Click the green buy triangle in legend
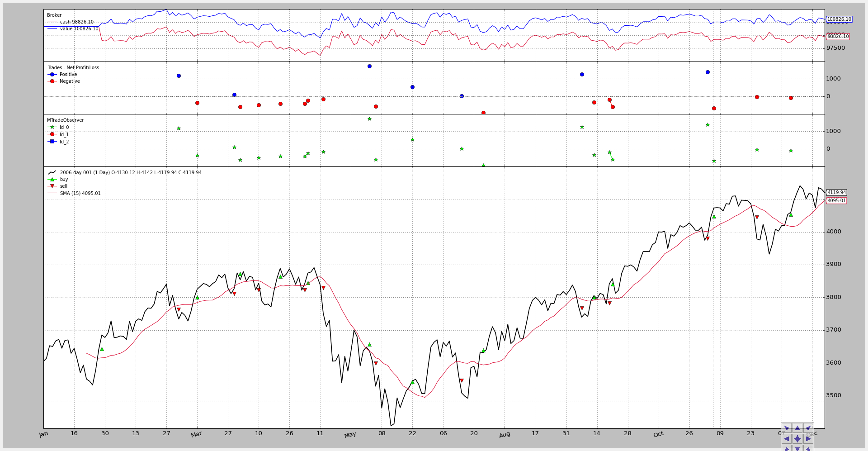868x451 pixels. 52,180
